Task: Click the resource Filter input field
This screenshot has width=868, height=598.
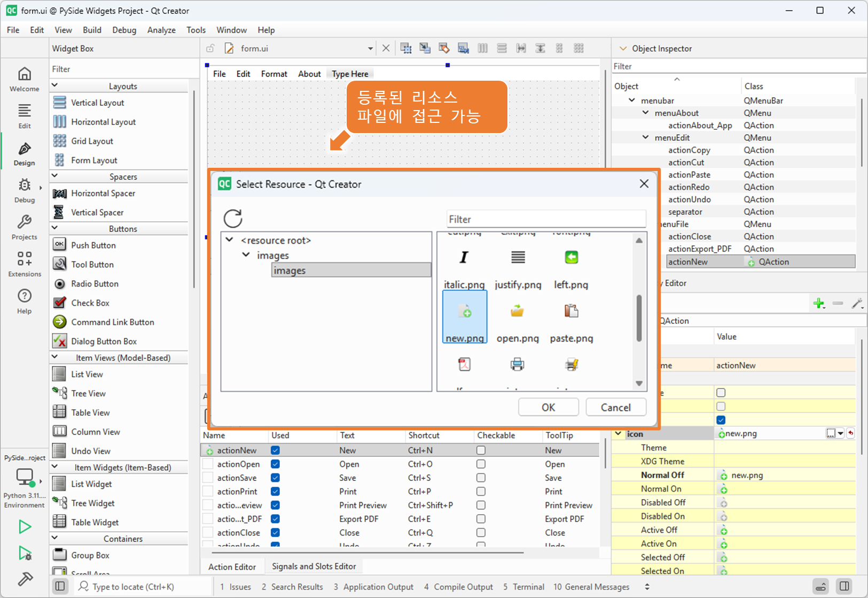Action: [x=546, y=219]
